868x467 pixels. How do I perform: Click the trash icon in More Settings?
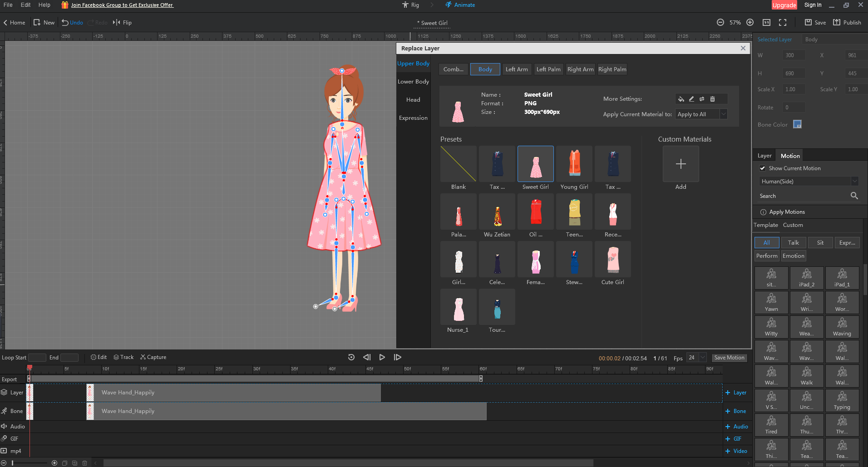712,99
